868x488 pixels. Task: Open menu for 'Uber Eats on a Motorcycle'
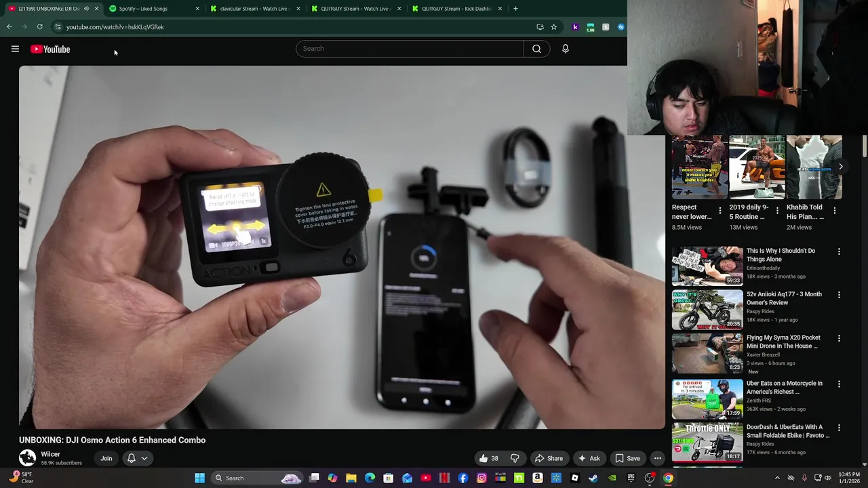point(839,384)
